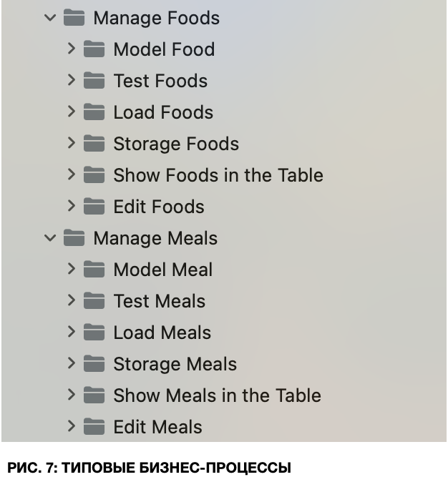This screenshot has width=448, height=482.
Task: Collapse the Manage Meals group
Action: pos(50,238)
